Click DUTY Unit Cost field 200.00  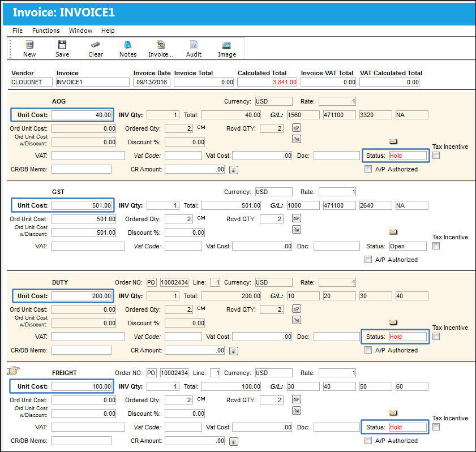pos(82,296)
